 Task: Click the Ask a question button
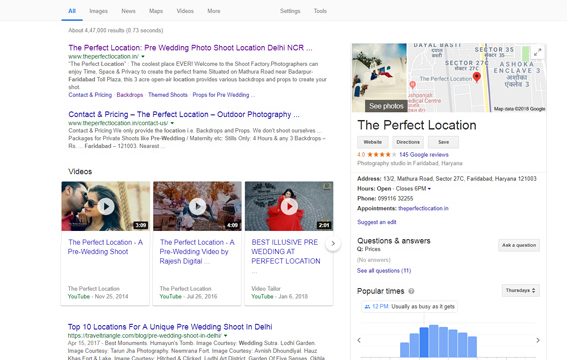click(x=519, y=245)
